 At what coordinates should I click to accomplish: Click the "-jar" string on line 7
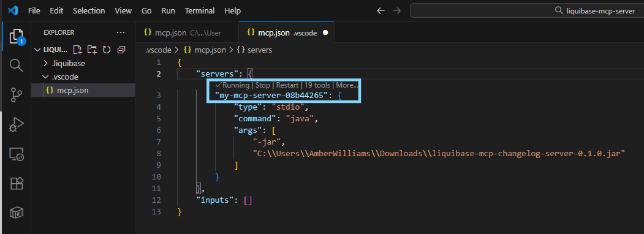click(x=267, y=142)
